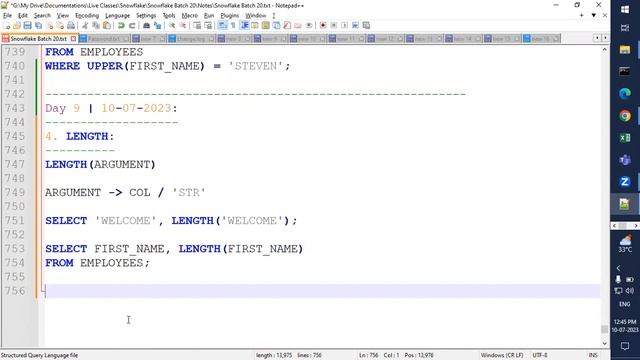Open the Macro menu
The width and height of the screenshot is (640, 360).
point(189,16)
